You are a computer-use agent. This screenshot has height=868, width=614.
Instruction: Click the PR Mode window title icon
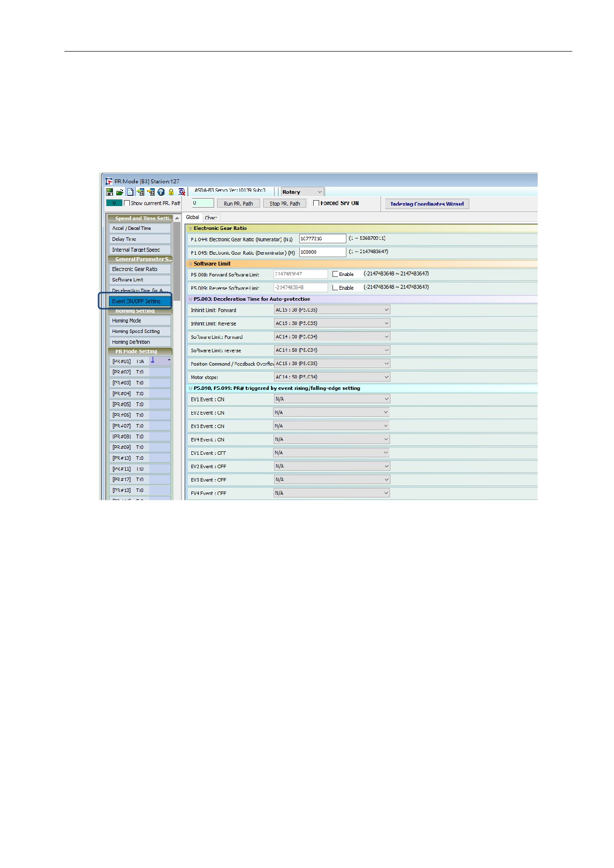(x=109, y=181)
